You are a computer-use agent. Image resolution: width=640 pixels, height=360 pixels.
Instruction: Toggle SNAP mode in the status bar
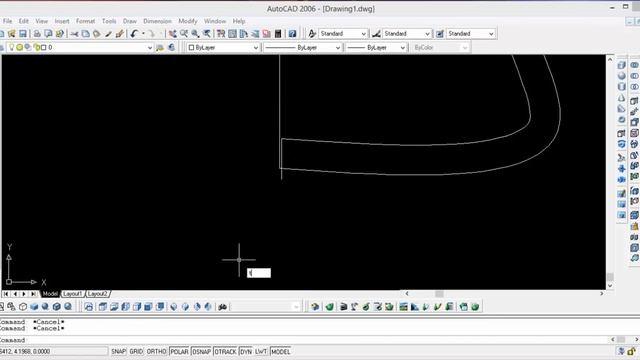pos(118,351)
